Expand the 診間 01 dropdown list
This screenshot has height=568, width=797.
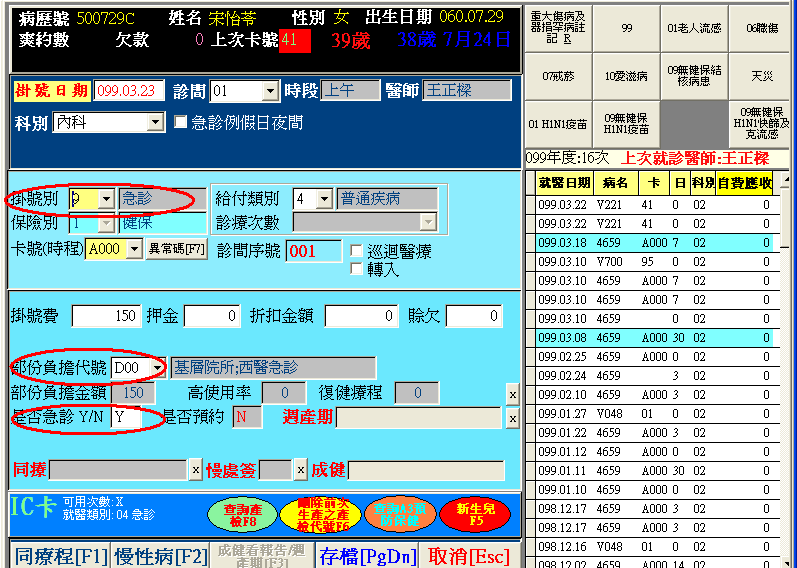coord(270,91)
